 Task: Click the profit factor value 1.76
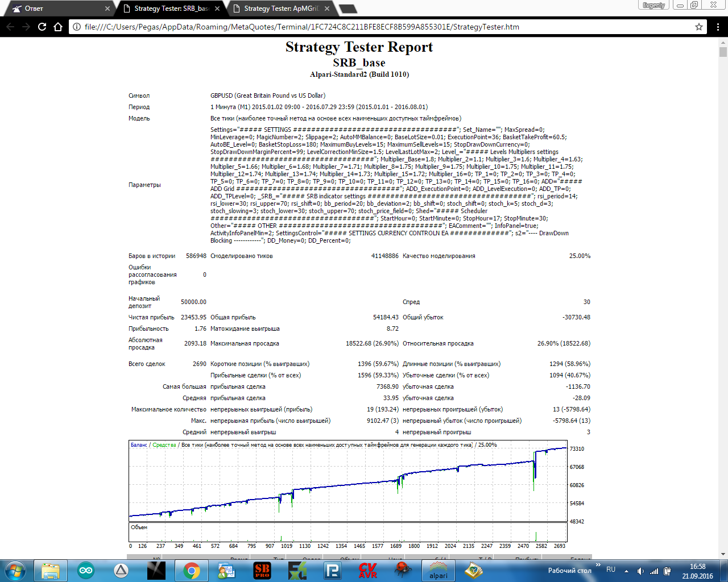click(200, 329)
